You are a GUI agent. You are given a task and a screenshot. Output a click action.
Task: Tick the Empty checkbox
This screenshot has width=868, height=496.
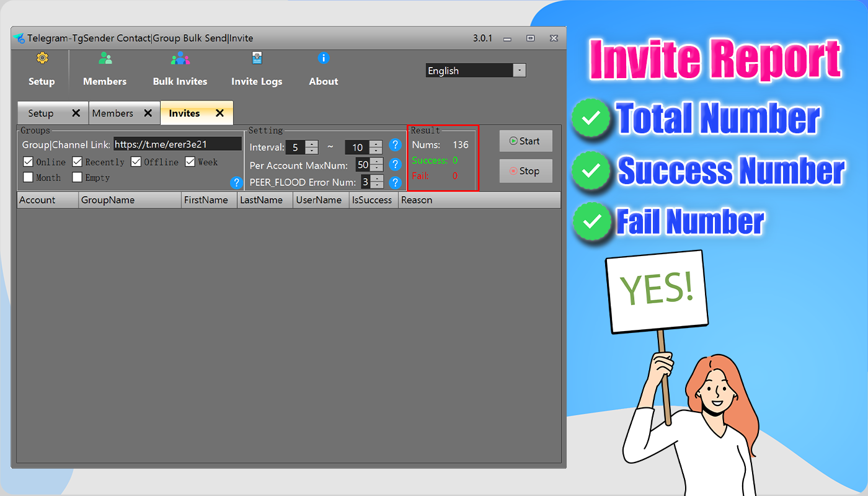point(77,177)
